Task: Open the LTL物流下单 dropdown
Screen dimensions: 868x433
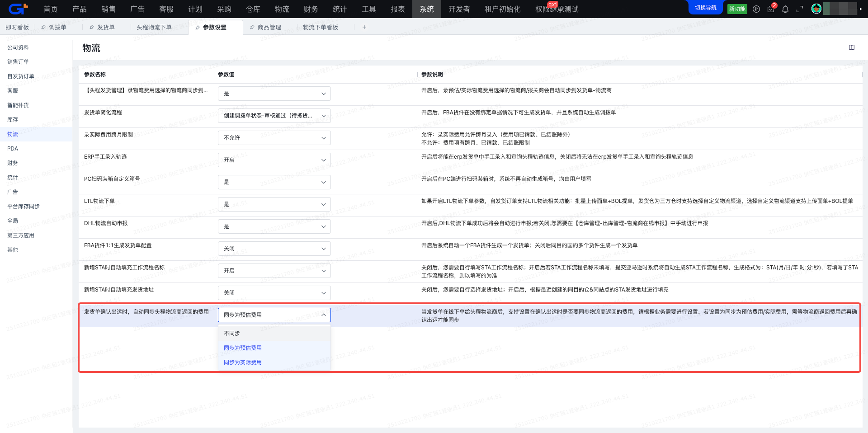Action: [274, 204]
